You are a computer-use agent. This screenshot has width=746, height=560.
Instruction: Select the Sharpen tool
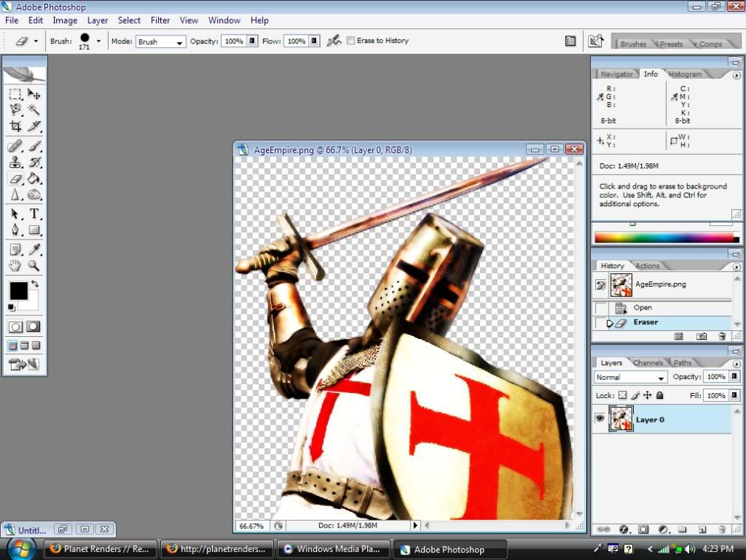pyautogui.click(x=16, y=194)
